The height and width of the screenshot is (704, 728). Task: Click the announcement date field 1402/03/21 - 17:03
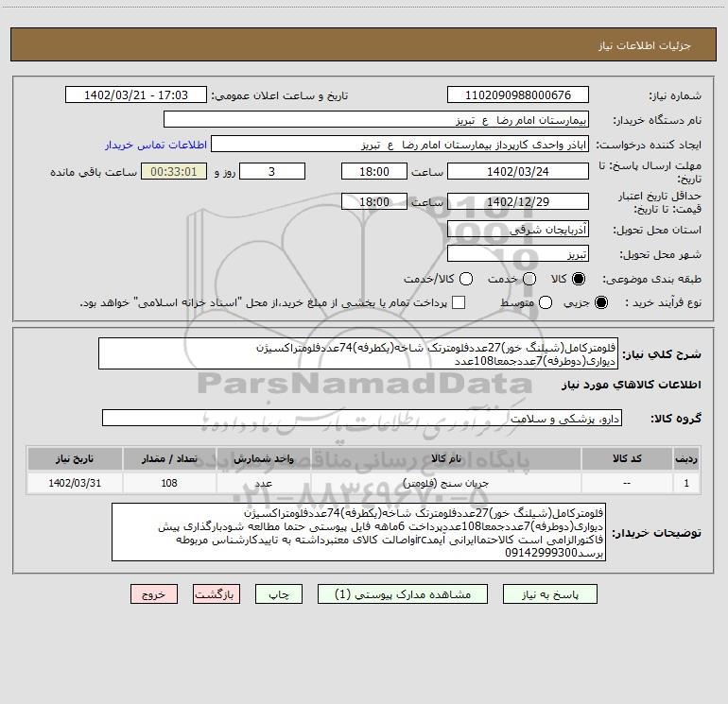point(136,95)
